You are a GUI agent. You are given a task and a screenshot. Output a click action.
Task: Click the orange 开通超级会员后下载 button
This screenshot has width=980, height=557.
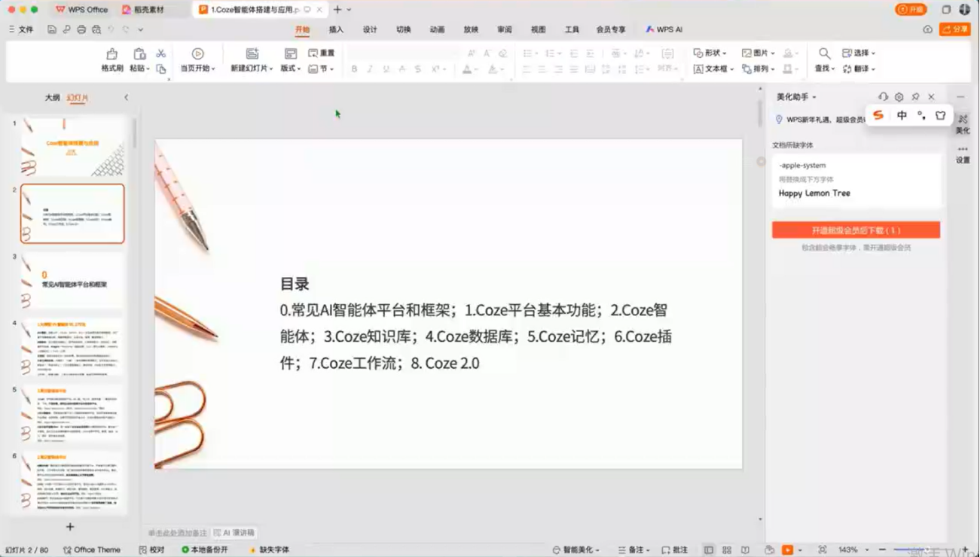[856, 230]
